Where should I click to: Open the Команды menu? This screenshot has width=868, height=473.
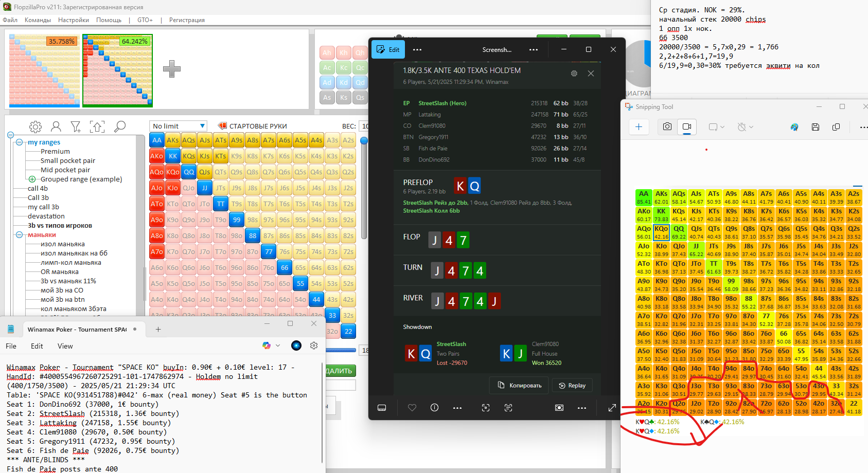(x=38, y=20)
